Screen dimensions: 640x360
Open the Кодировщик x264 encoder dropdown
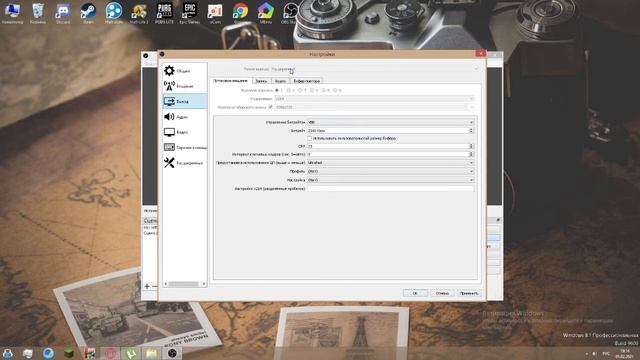coord(374,99)
